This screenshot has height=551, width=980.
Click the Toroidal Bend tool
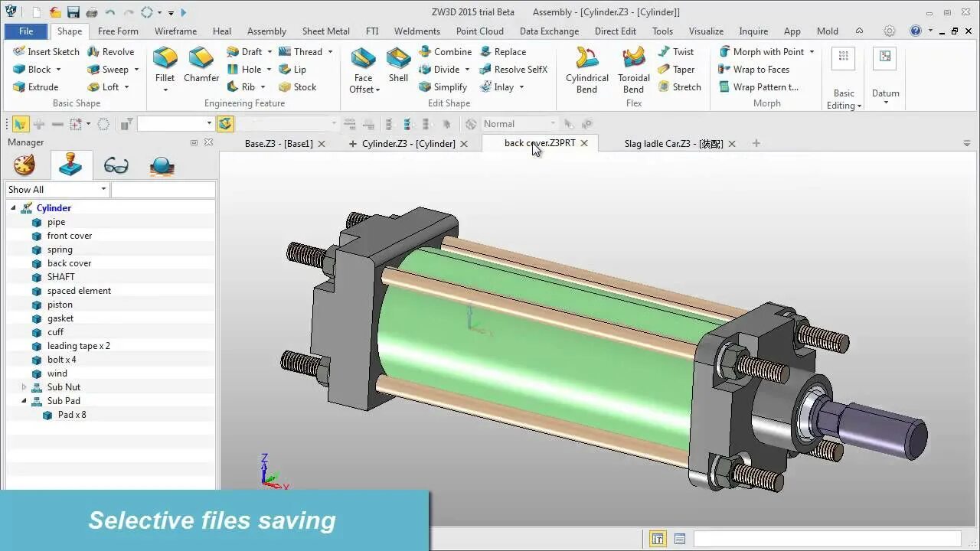pyautogui.click(x=634, y=70)
